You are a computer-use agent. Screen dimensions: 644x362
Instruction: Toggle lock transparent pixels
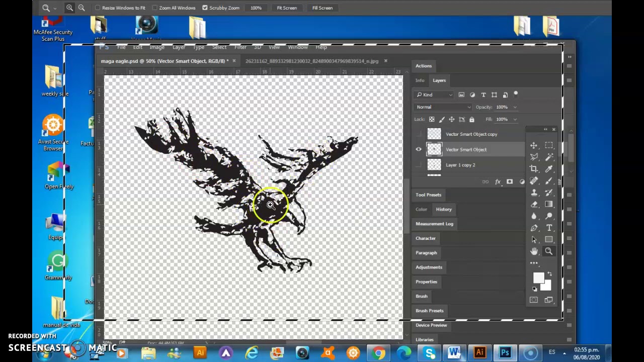coord(432,119)
